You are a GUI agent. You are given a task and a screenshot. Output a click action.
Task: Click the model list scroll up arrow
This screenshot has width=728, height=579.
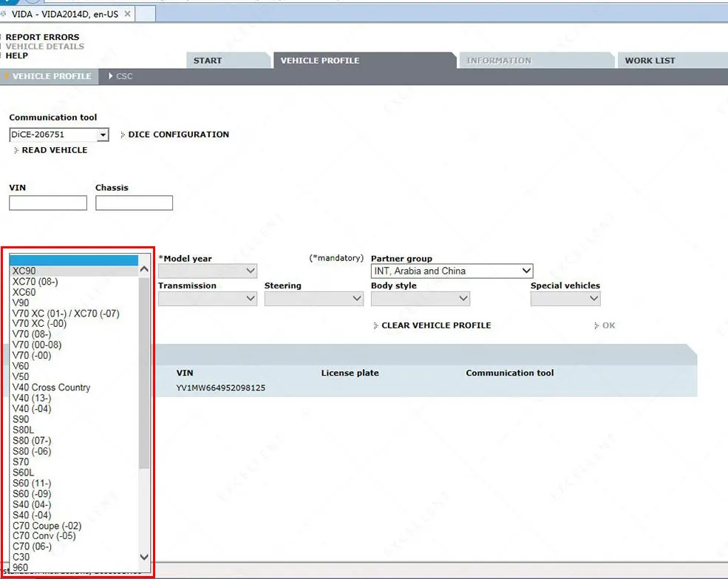pos(144,269)
